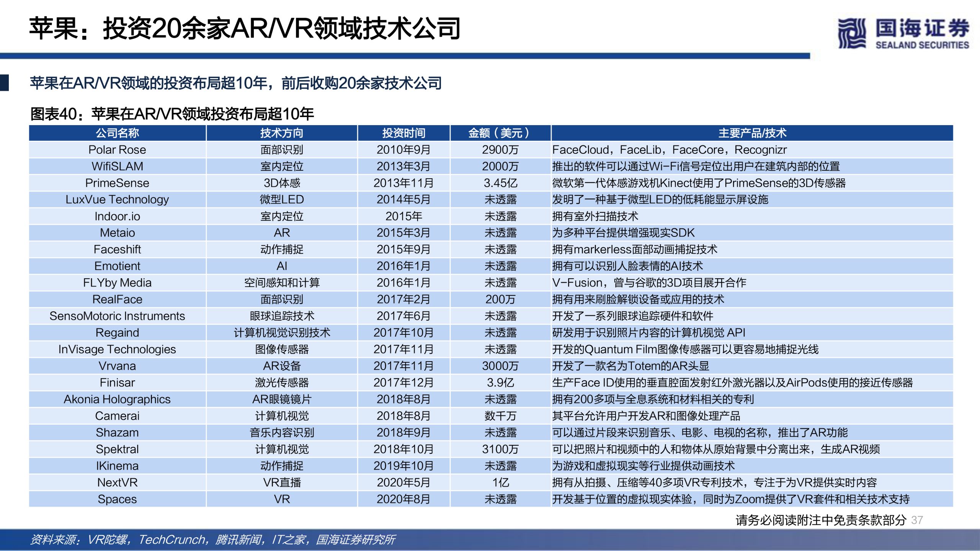Click the AR眼镜镜片 technology cell
This screenshot has height=551, width=980.
tap(282, 399)
